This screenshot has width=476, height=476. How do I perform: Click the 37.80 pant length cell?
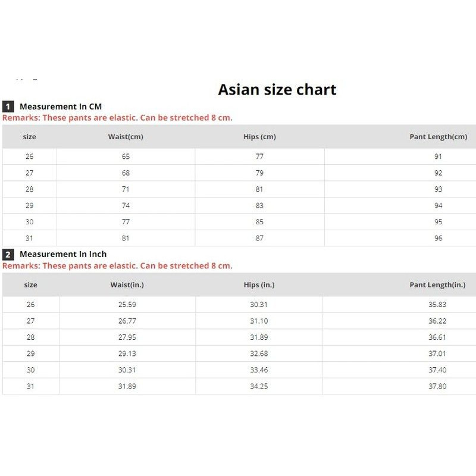(x=437, y=386)
